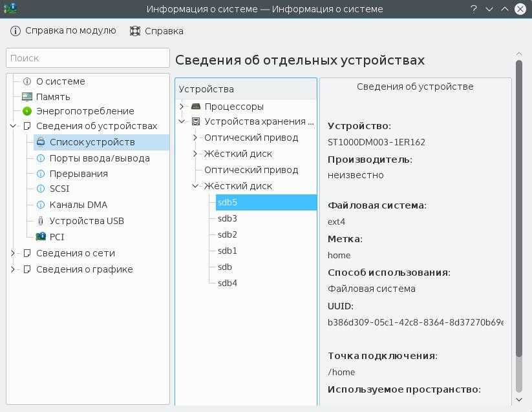Select the second 'Оптический привод' entry without arrow
The height and width of the screenshot is (412, 532).
tap(251, 170)
